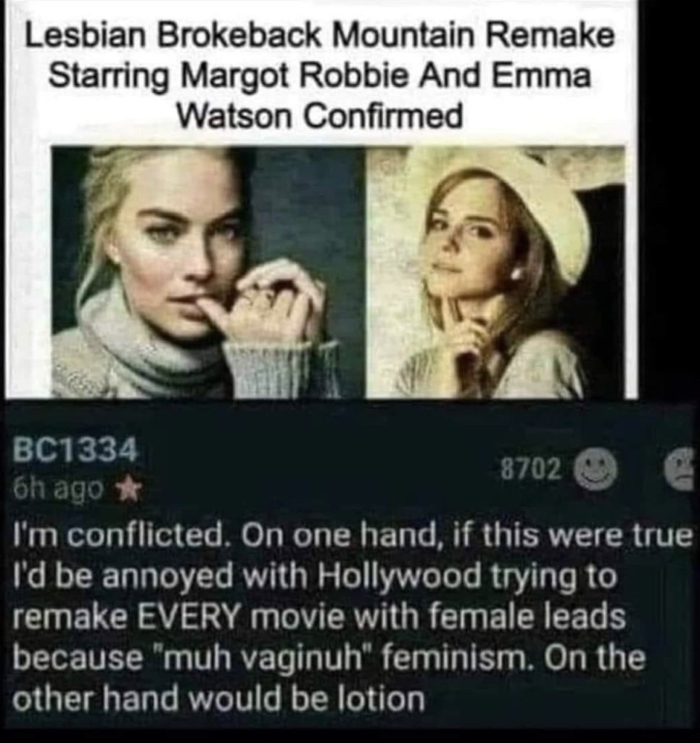Select the 8702 points counter

[532, 469]
